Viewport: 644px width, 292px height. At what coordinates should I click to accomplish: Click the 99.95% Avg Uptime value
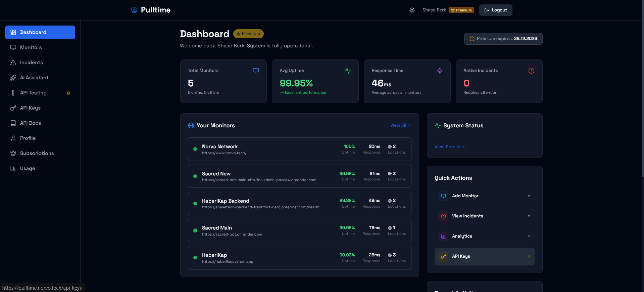[296, 83]
